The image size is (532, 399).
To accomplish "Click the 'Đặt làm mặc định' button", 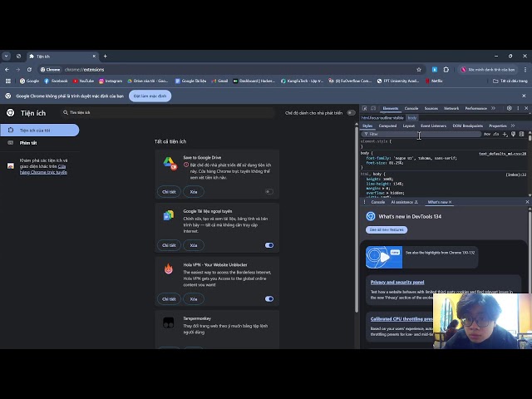I will 150,96.
